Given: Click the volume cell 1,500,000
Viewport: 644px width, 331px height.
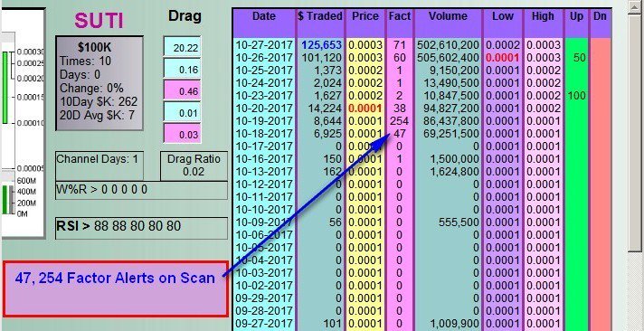Looking at the screenshot, I should coord(455,159).
